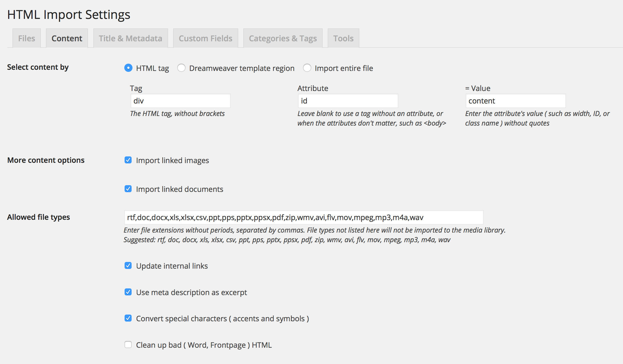Image resolution: width=623 pixels, height=364 pixels.
Task: Focus the Value field containing content
Action: pyautogui.click(x=516, y=101)
